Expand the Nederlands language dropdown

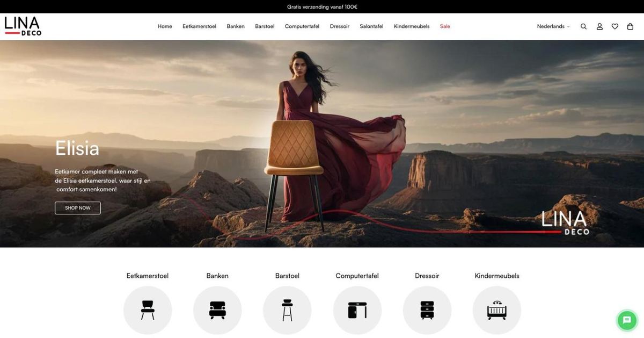pyautogui.click(x=553, y=26)
